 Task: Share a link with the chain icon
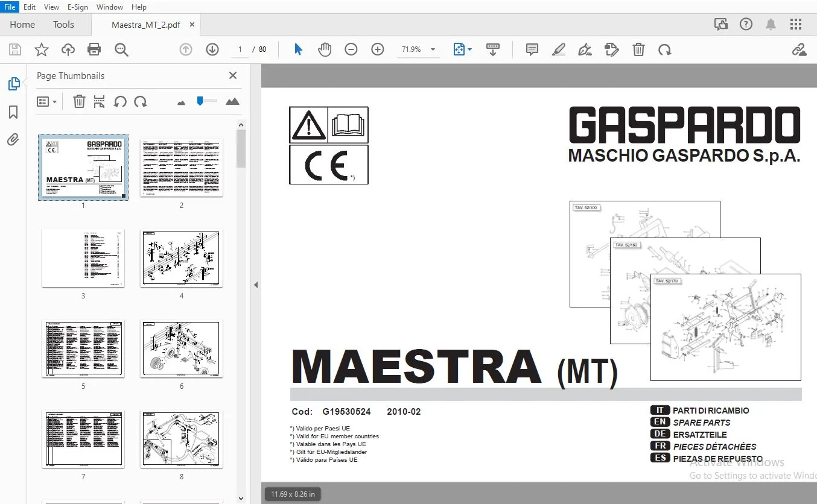[x=800, y=49]
